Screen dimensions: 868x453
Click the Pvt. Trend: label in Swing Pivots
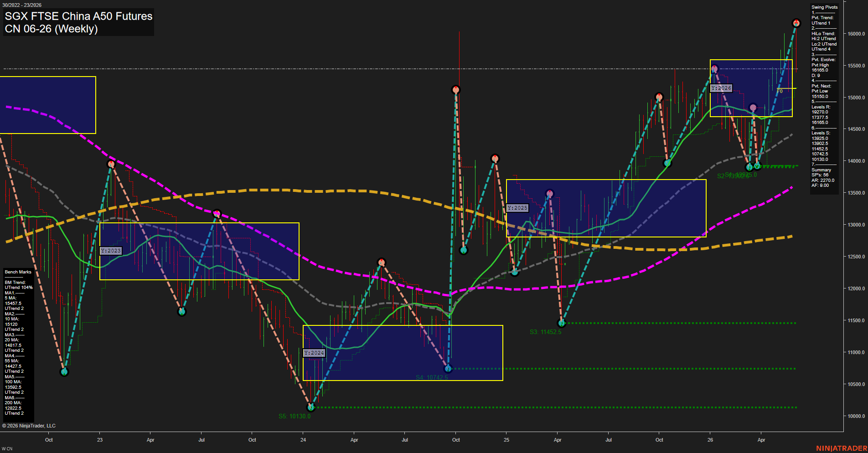pyautogui.click(x=822, y=18)
